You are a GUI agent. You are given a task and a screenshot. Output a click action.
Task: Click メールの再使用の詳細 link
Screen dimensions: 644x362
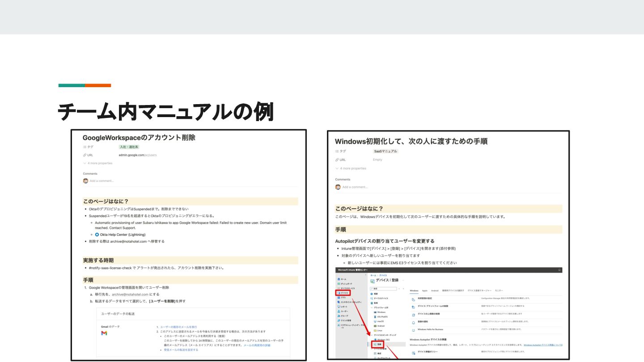pyautogui.click(x=257, y=345)
